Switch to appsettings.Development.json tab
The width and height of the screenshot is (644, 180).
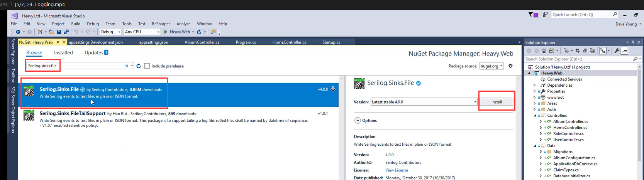96,42
